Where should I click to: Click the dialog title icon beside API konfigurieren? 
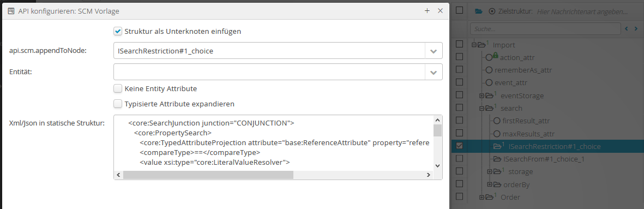coord(11,11)
